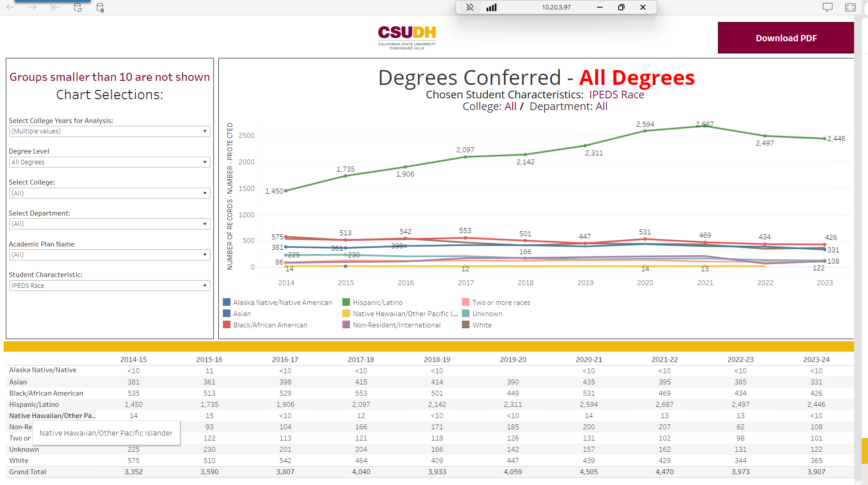Click the Full screen icon
Image resolution: width=868 pixels, height=485 pixels.
click(850, 7)
